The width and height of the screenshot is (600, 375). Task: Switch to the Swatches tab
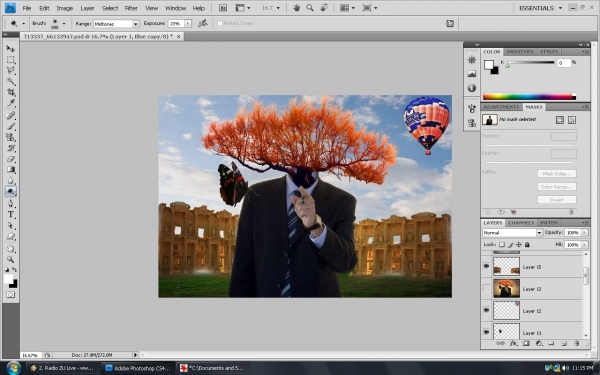520,51
